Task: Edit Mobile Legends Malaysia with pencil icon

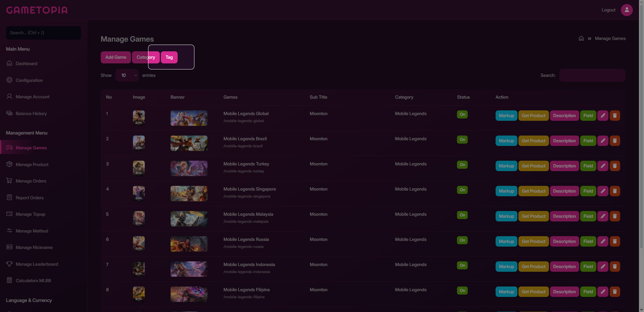Action: 603,216
